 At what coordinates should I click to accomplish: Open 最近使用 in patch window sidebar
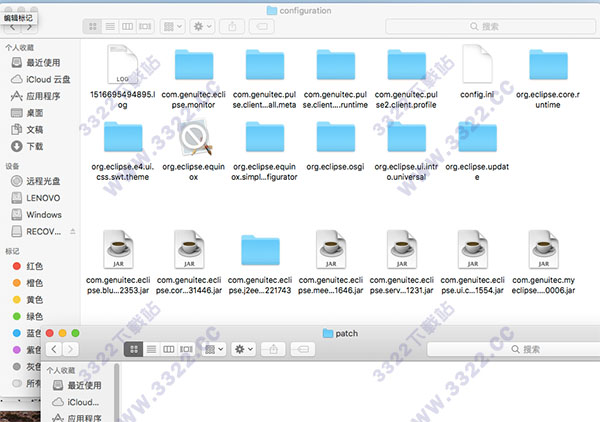[78, 385]
